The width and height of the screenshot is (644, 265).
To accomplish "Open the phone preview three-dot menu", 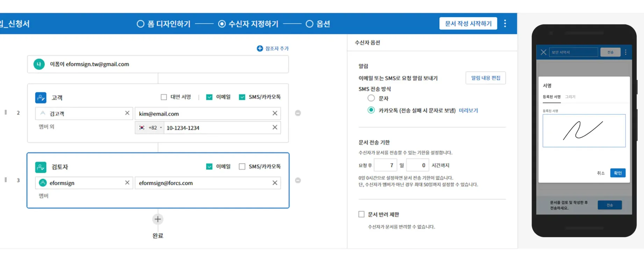I will coord(625,52).
